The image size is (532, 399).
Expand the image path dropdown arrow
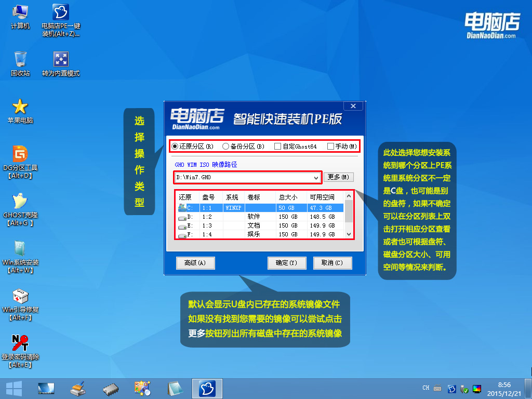coord(316,178)
